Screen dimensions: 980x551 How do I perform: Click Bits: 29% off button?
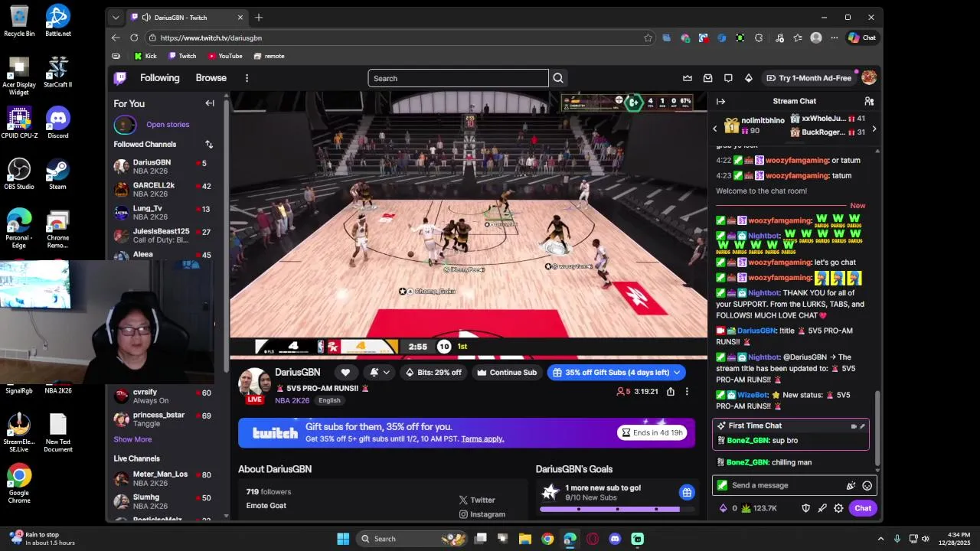(433, 373)
